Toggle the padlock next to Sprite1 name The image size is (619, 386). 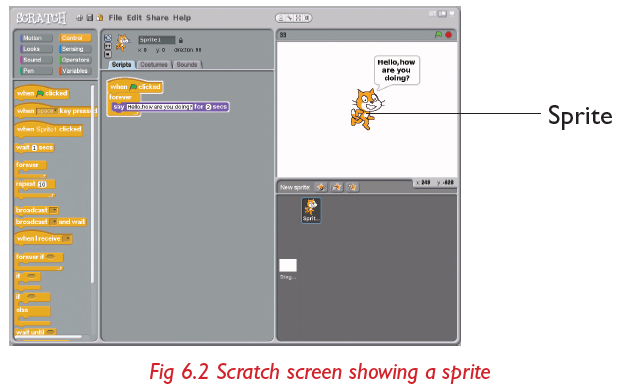[181, 40]
